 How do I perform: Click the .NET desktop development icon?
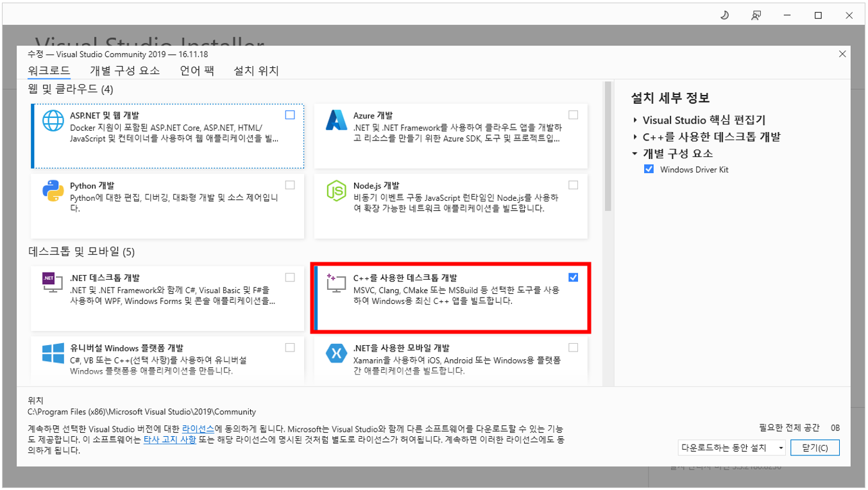coord(52,283)
